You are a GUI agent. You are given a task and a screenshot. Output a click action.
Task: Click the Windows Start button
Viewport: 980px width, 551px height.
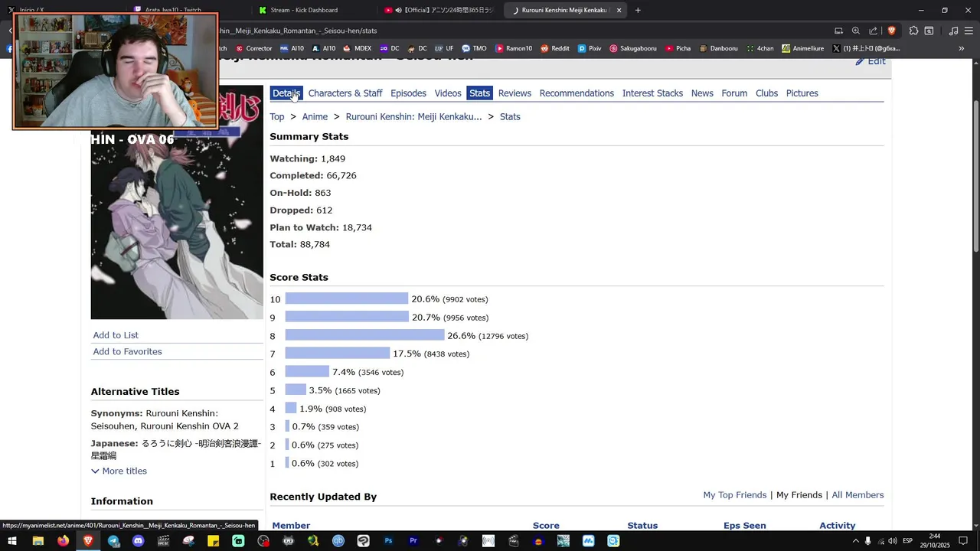pyautogui.click(x=12, y=541)
